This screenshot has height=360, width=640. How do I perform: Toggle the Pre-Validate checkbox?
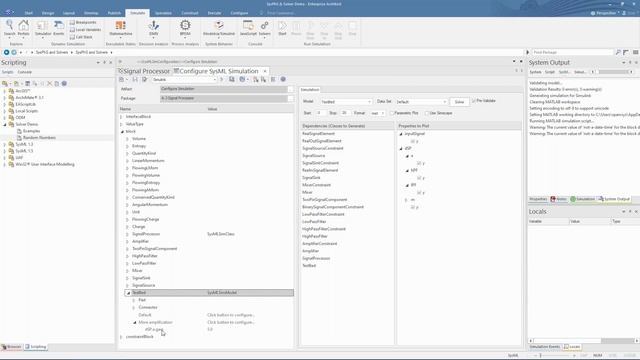click(x=473, y=100)
